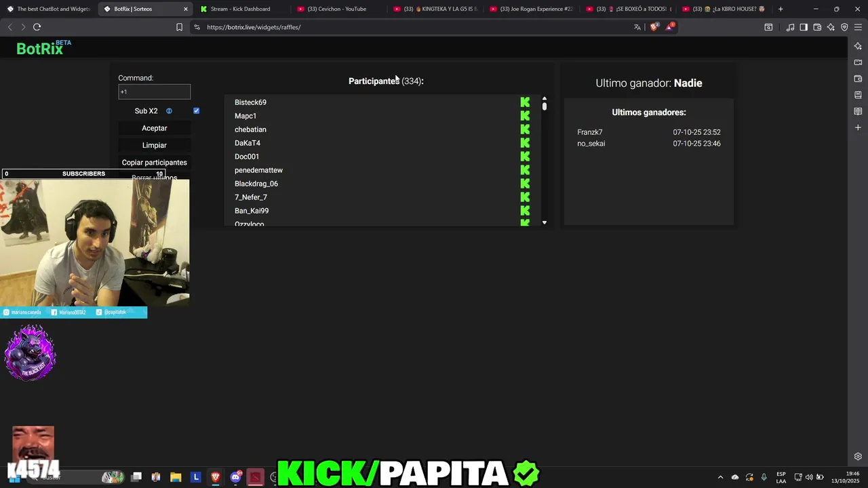
Task: Open Brave Rewards triangle icon
Action: click(670, 27)
